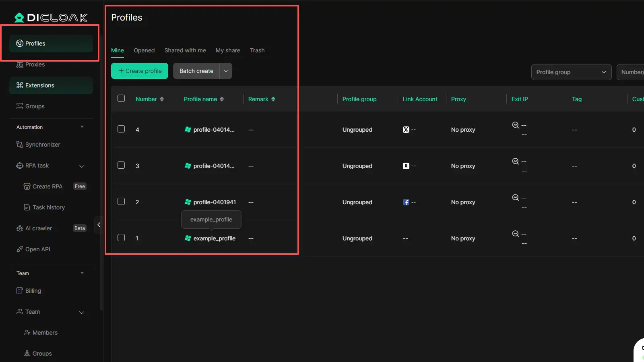Click the Extensions sidebar icon
644x362 pixels.
[19, 85]
